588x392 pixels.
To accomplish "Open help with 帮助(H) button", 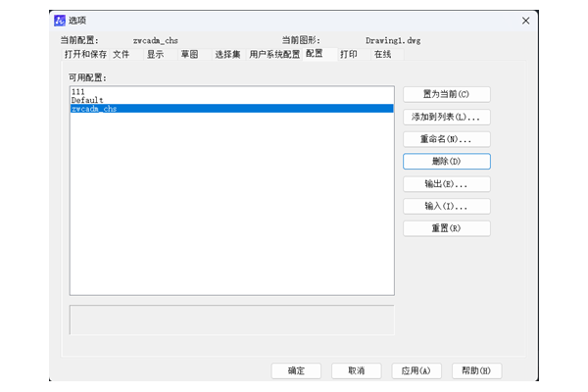I will (476, 370).
